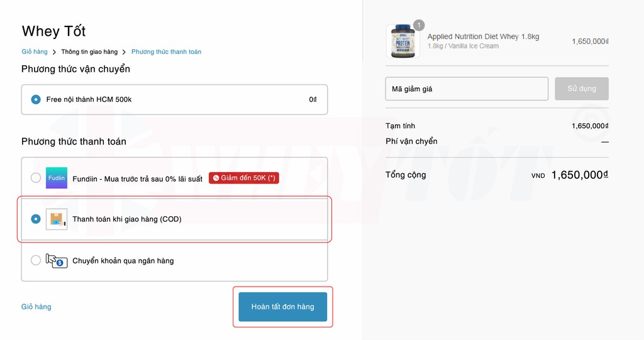Screen dimensions: 644x340
Task: Click the Tổng cộng 1,650,000₫ total amount
Action: [x=579, y=175]
